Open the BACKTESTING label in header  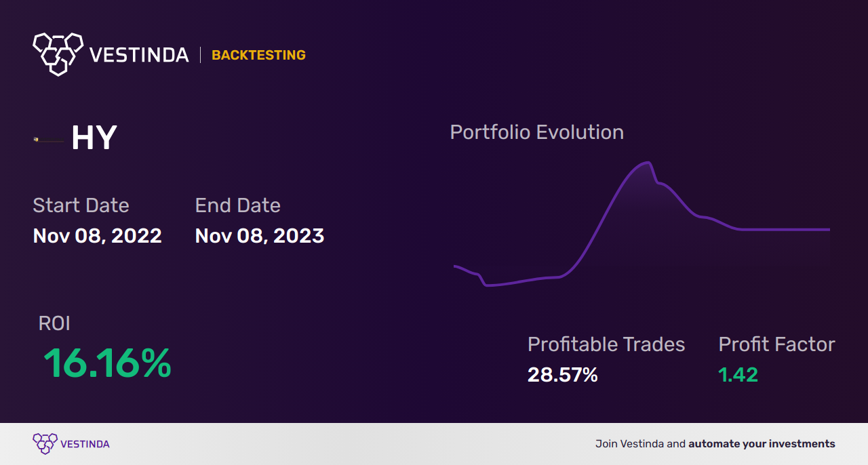coord(258,55)
